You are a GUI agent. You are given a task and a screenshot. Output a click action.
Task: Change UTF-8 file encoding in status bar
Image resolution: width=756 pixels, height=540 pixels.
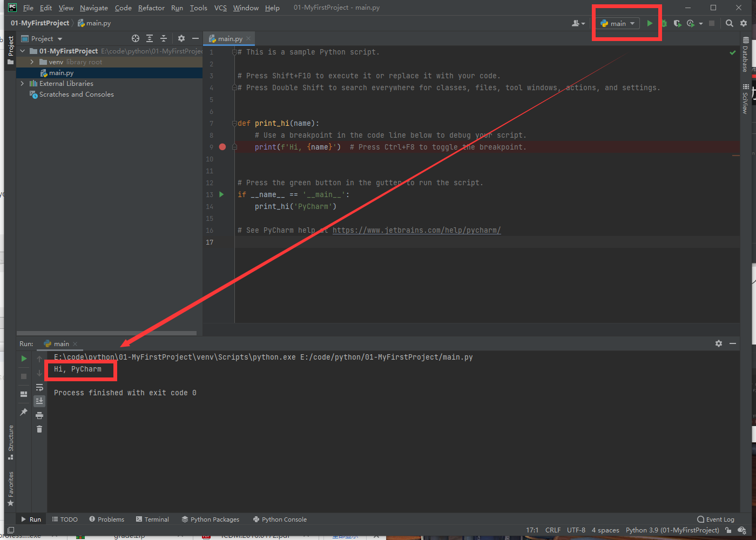[576, 530]
